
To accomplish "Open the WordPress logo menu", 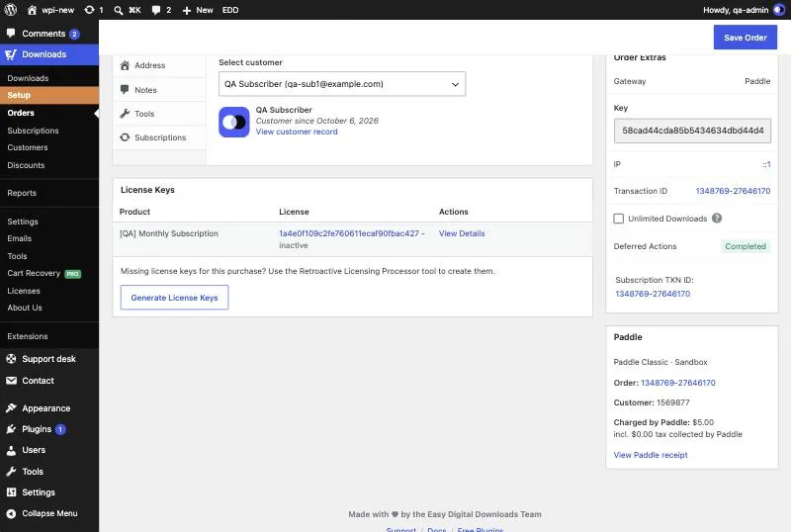I will (x=11, y=10).
